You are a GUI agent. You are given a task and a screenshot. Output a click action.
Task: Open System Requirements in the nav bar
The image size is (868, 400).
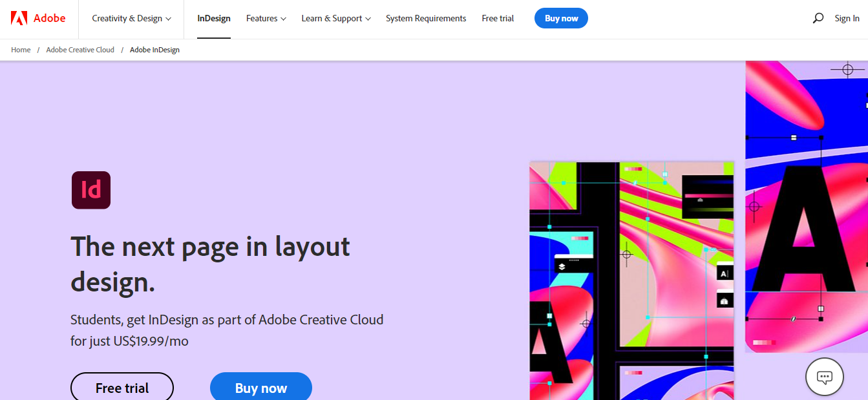coord(426,18)
